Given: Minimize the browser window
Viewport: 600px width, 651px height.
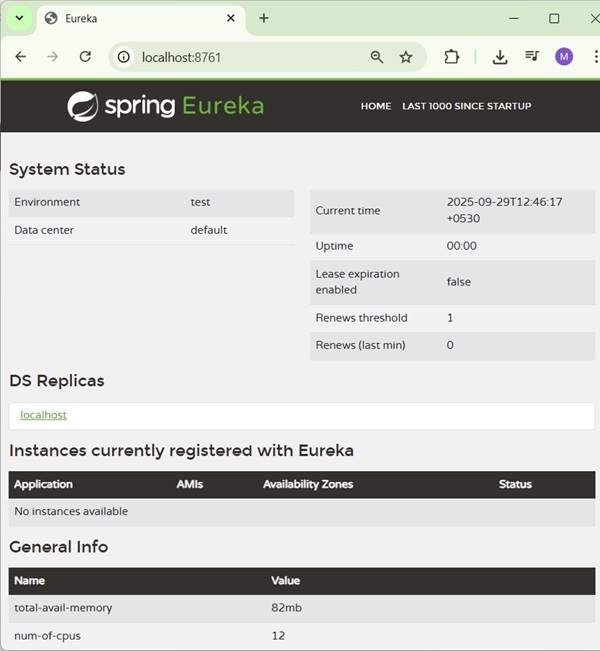Looking at the screenshot, I should pos(514,18).
